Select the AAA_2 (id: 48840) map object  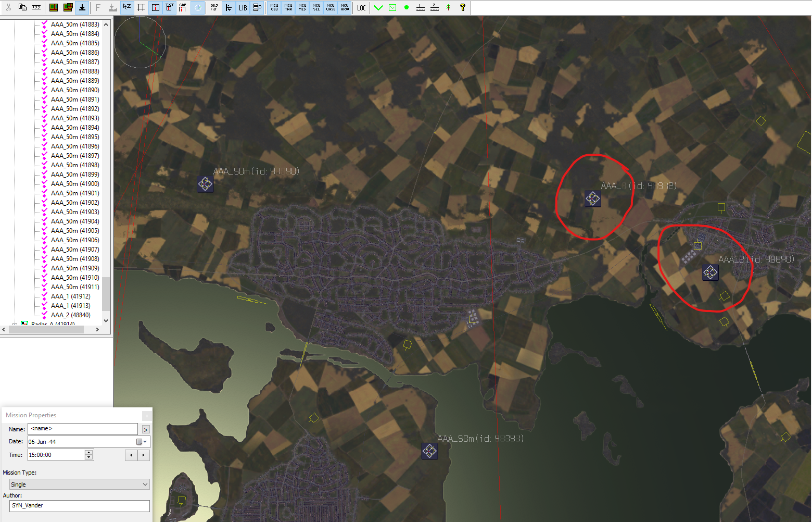point(710,272)
